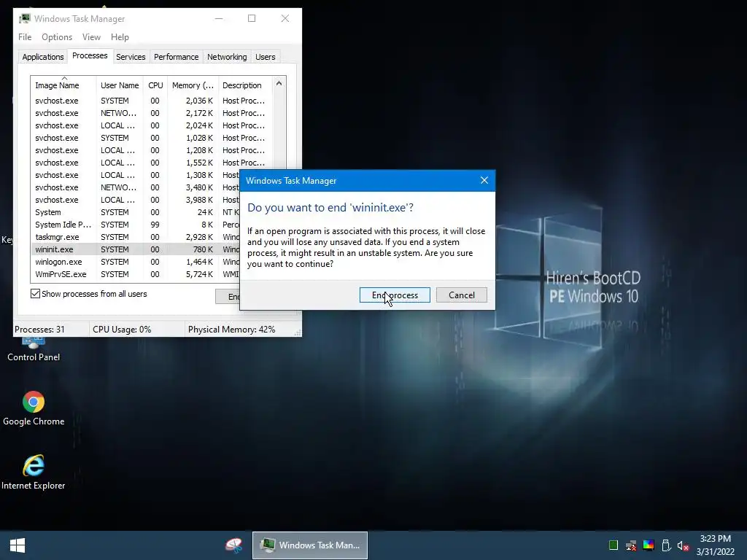Switch to the Services tab
This screenshot has width=747, height=560.
[131, 57]
